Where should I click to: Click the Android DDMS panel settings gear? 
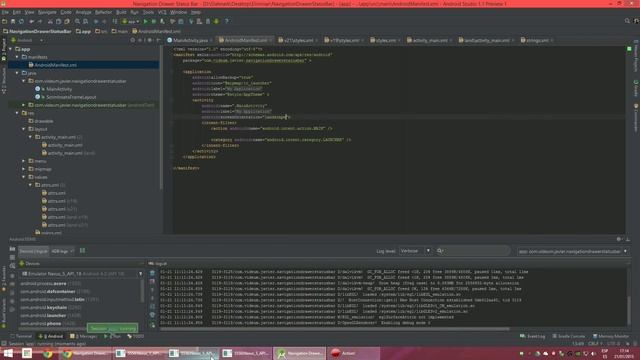tap(619, 239)
